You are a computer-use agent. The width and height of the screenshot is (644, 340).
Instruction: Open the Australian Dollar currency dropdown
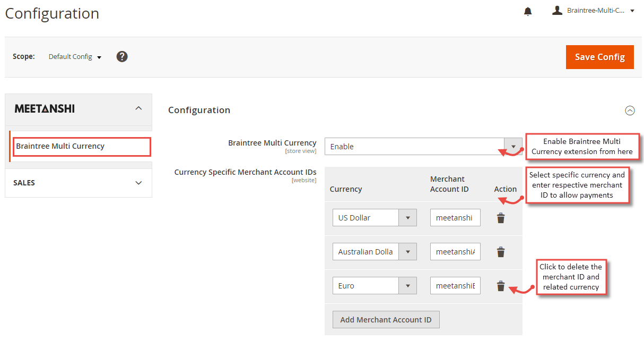375,252
